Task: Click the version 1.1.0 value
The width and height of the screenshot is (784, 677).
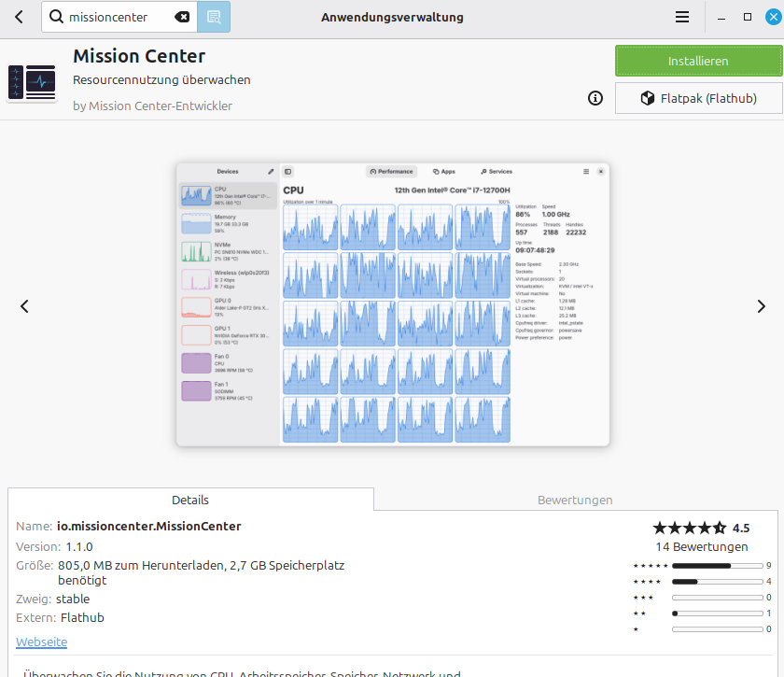Action: point(79,547)
